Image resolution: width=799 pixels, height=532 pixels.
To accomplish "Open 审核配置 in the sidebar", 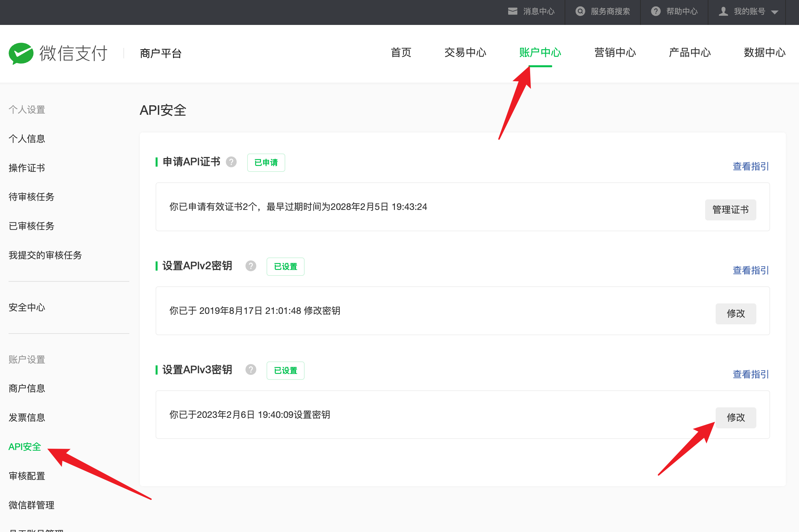I will click(27, 476).
